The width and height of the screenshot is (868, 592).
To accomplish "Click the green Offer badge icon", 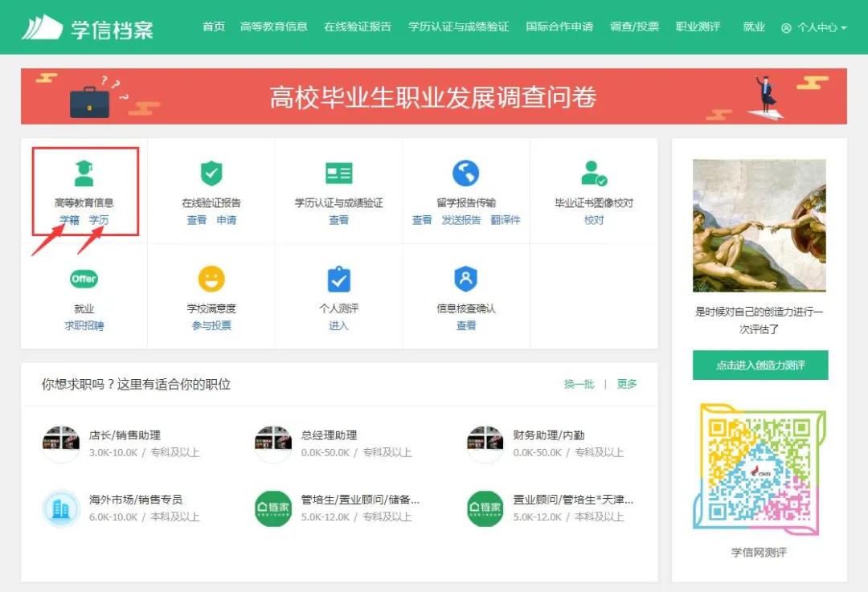I will pyautogui.click(x=84, y=279).
